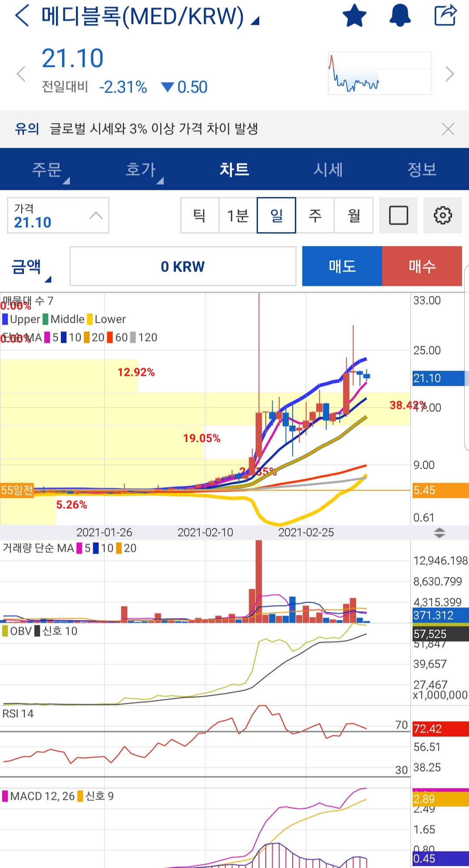The image size is (469, 868).
Task: Tap the RSI 14 indicator label
Action: click(18, 714)
